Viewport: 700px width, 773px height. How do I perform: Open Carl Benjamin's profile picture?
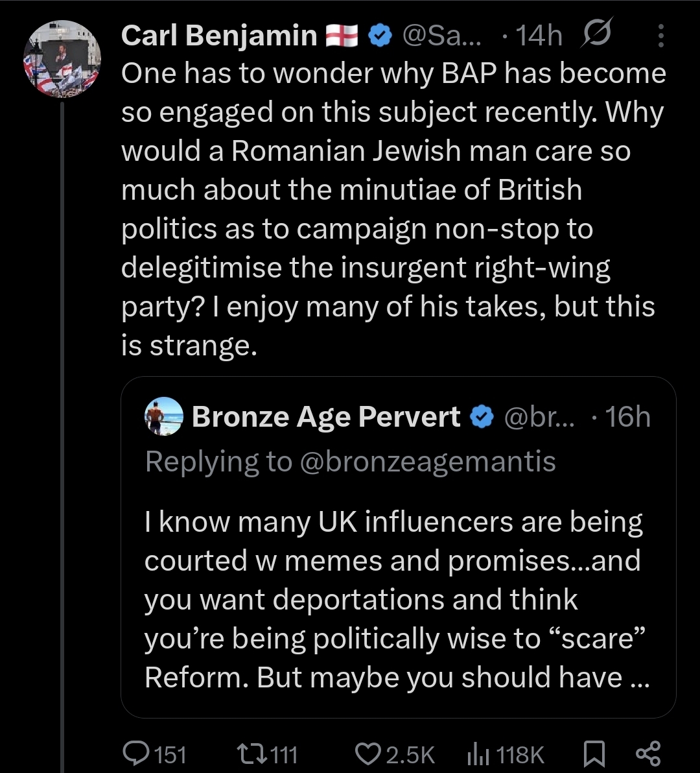point(62,59)
